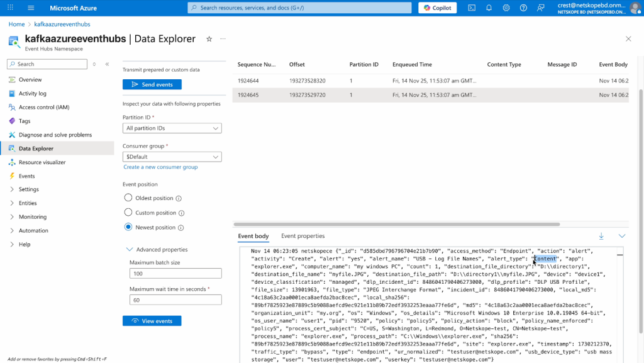Open the more options ellipsis beside title
This screenshot has height=363, width=644.
click(x=223, y=39)
